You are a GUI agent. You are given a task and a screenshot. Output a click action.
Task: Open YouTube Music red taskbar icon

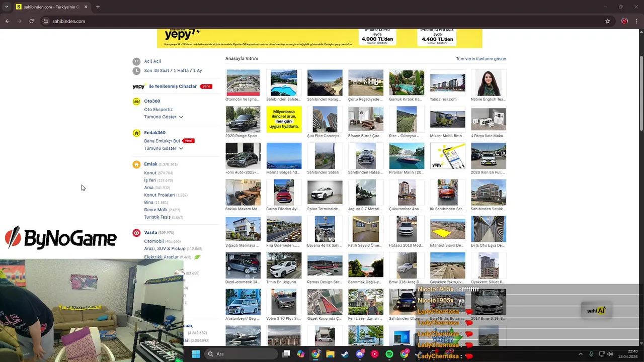(x=374, y=354)
